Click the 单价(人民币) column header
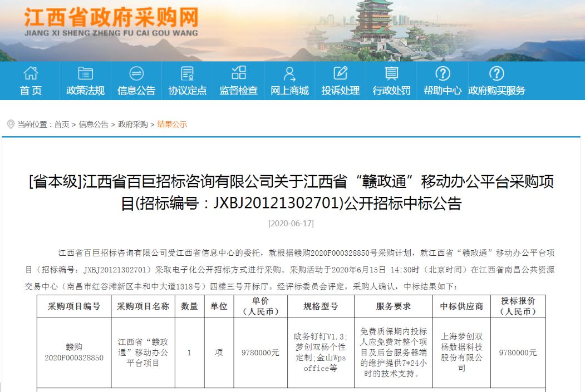The height and width of the screenshot is (392, 585). tap(260, 306)
